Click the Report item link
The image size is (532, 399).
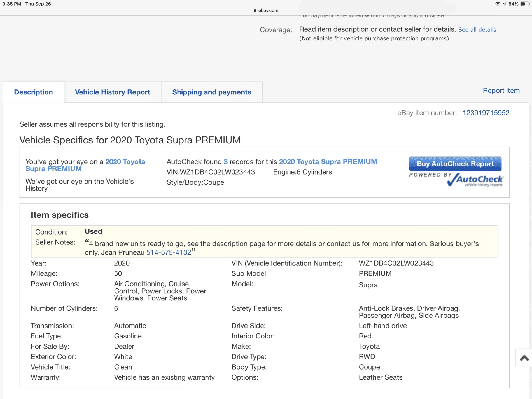point(501,91)
